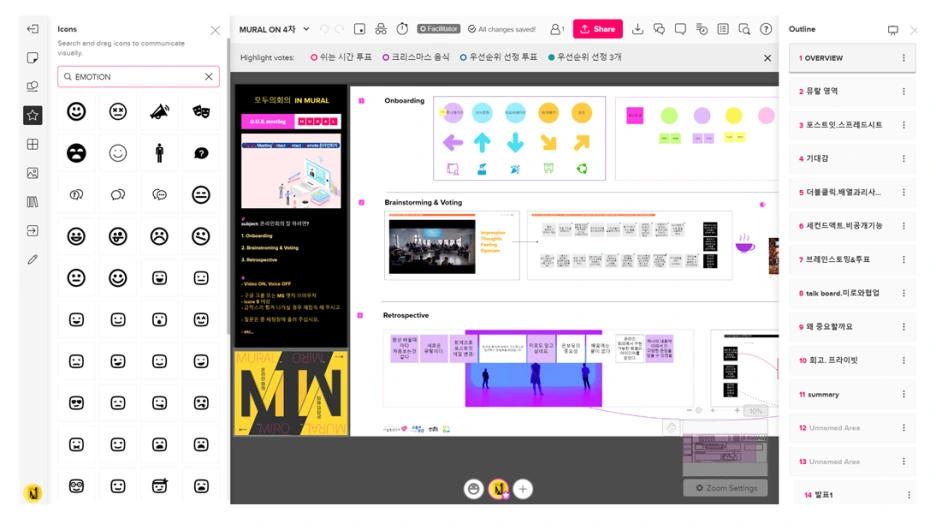Open the chat bubbles icon

click(659, 29)
